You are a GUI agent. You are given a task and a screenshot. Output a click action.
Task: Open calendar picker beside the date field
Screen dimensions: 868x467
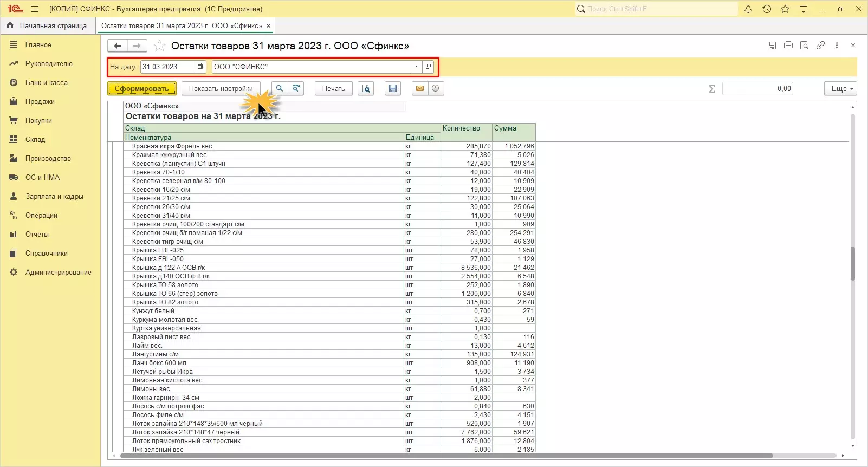(200, 67)
